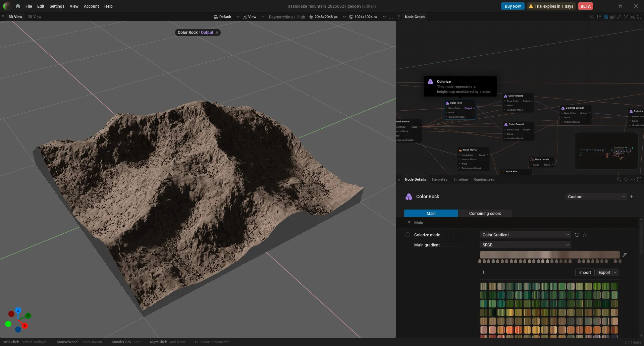This screenshot has width=644, height=346.
Task: Collapse the Main section triangle
Action: pos(409,223)
